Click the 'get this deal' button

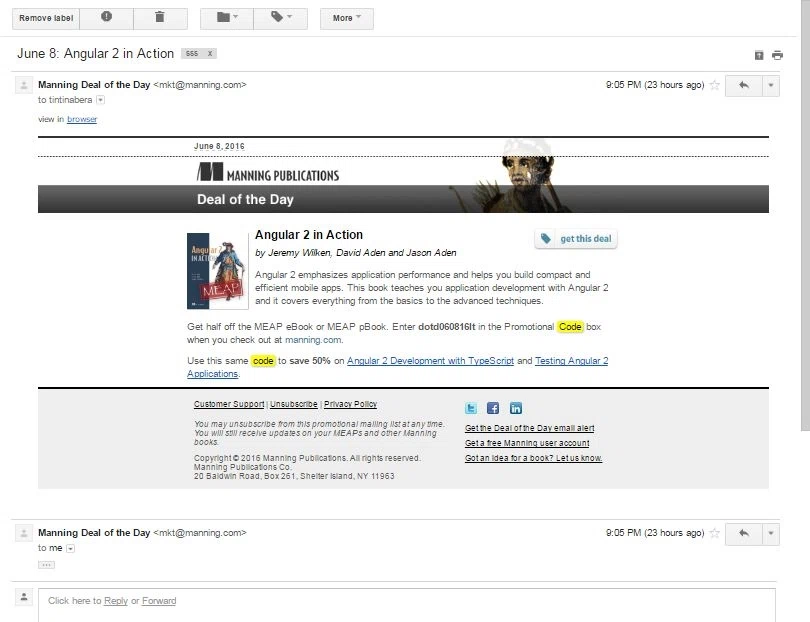576,239
